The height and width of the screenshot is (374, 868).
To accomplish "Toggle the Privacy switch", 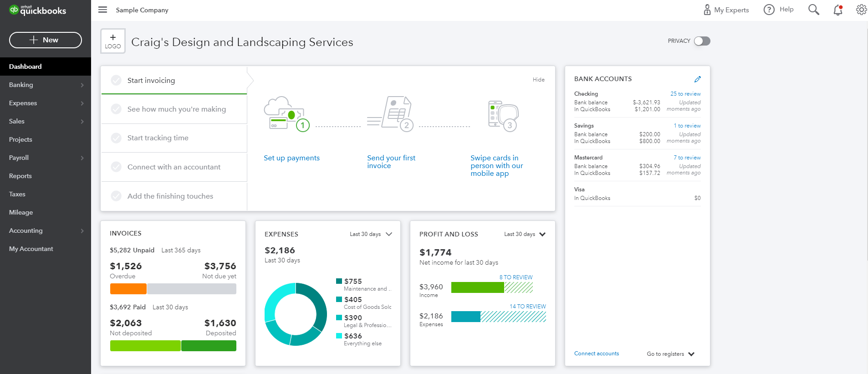I will [702, 41].
